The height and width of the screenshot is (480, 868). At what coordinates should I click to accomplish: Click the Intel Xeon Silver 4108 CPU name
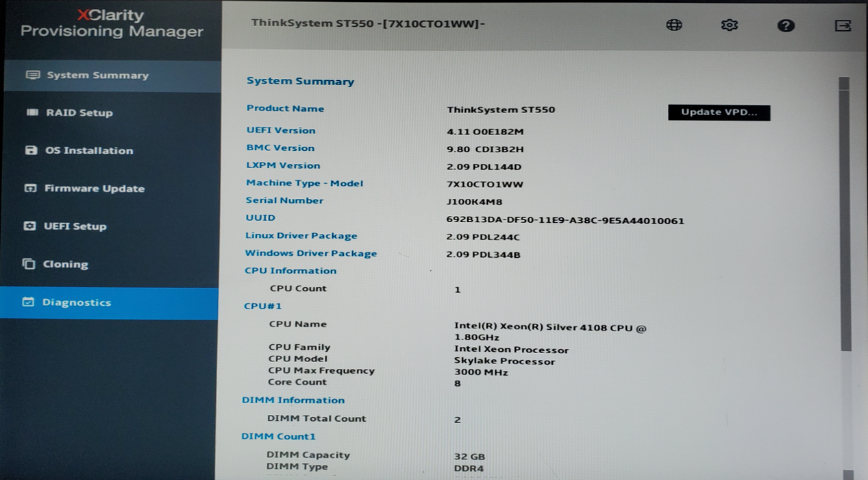(x=550, y=333)
